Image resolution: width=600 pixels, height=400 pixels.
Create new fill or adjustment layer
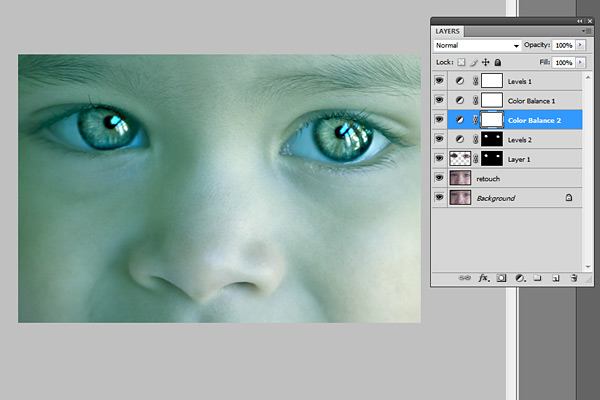coord(519,278)
